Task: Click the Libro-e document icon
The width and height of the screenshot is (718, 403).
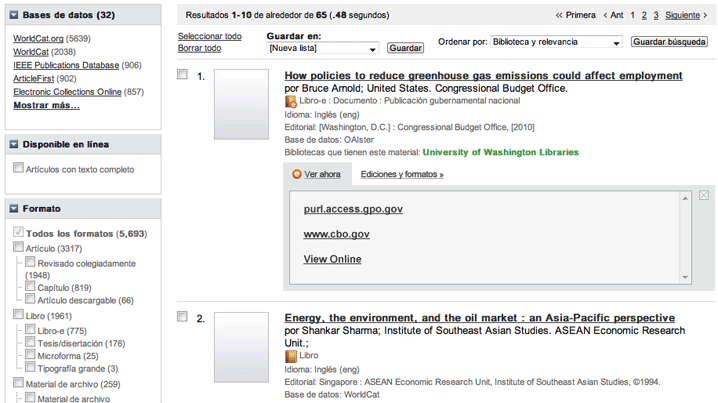Action: [x=291, y=101]
